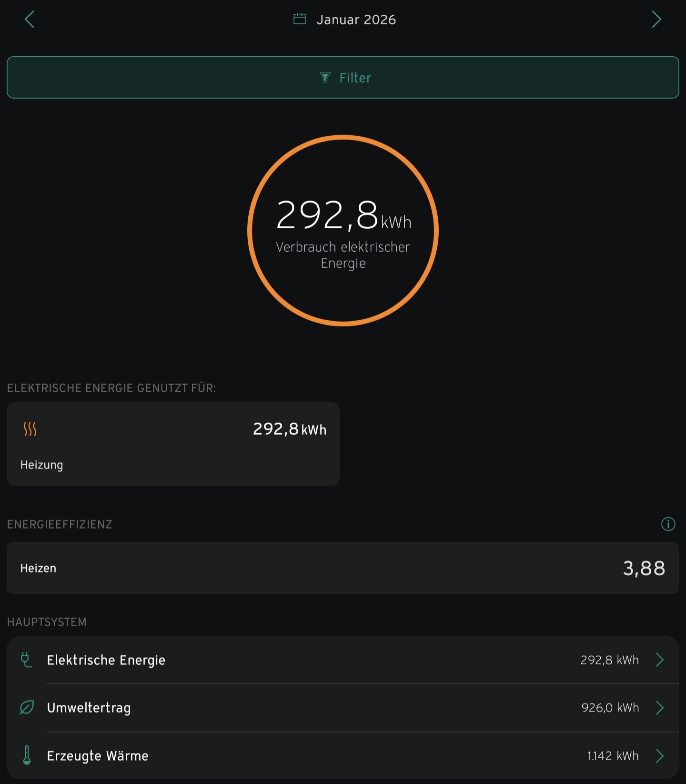Click the plug icon for Elektrische Energie
The image size is (686, 784).
(27, 660)
